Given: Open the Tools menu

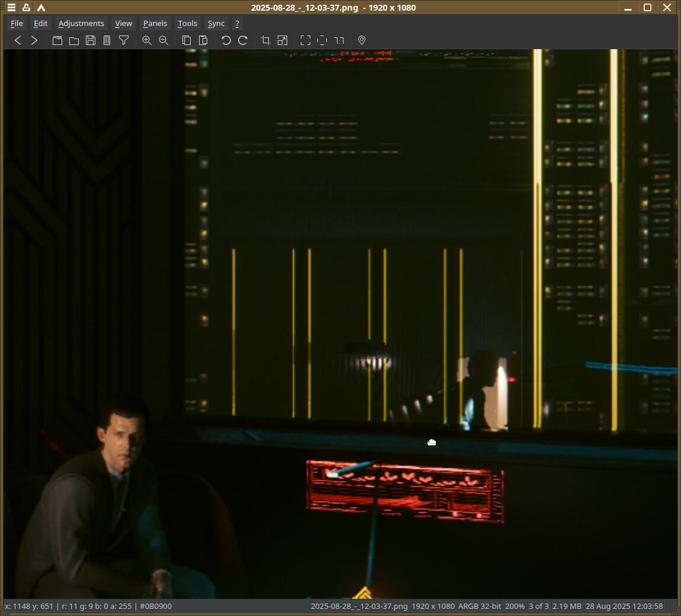Looking at the screenshot, I should coord(187,24).
